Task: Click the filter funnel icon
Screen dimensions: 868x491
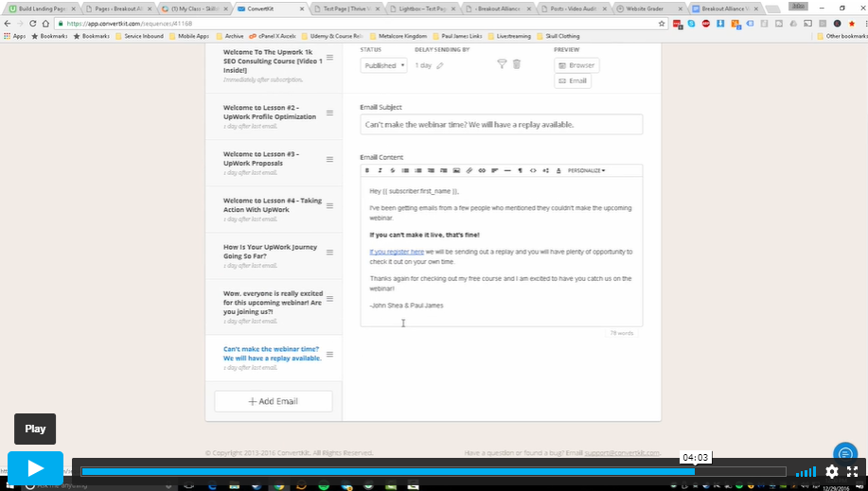Action: pyautogui.click(x=503, y=64)
